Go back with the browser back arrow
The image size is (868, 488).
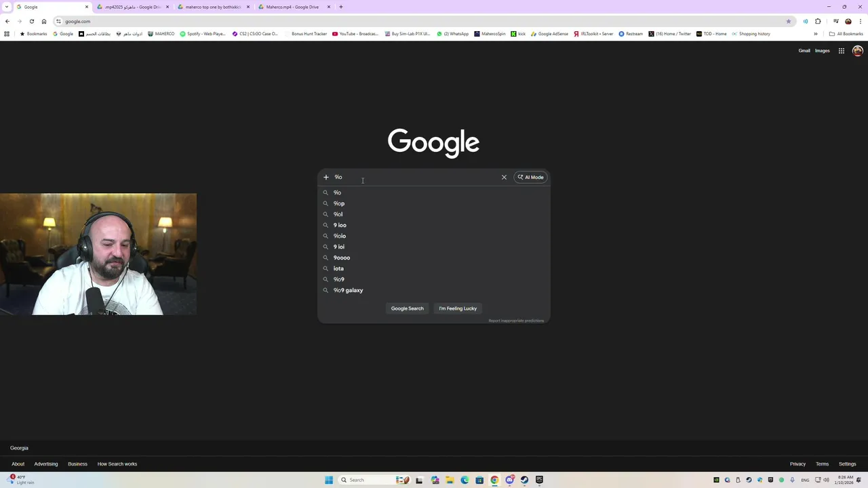click(x=7, y=21)
